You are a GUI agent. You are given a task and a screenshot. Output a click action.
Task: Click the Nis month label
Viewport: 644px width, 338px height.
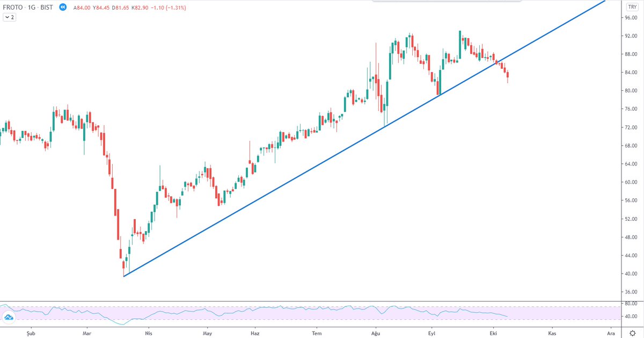pos(148,333)
